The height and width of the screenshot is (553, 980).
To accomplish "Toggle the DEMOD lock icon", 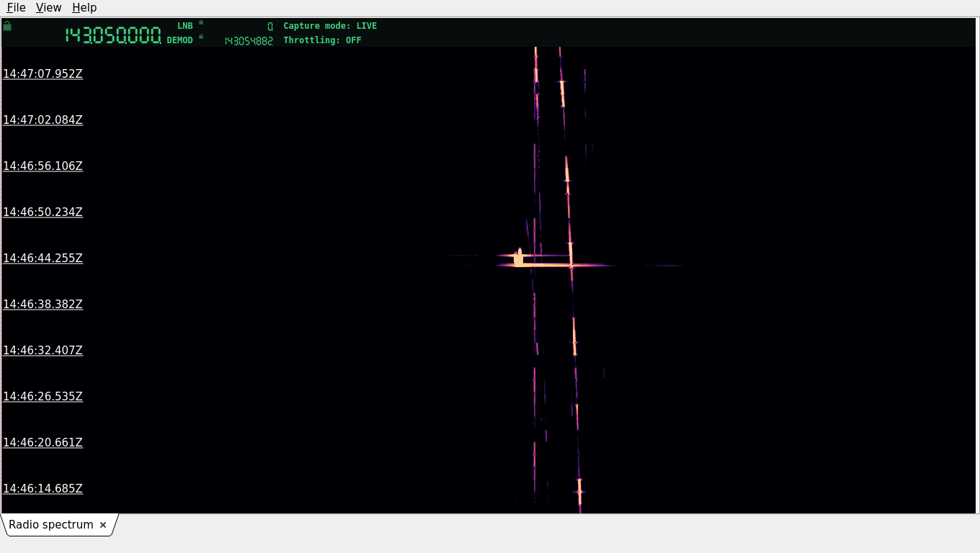I will [x=201, y=37].
